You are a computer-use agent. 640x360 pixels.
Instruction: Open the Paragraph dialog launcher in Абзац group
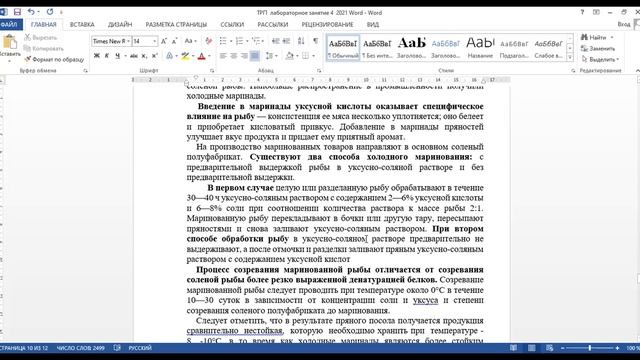coord(319,71)
